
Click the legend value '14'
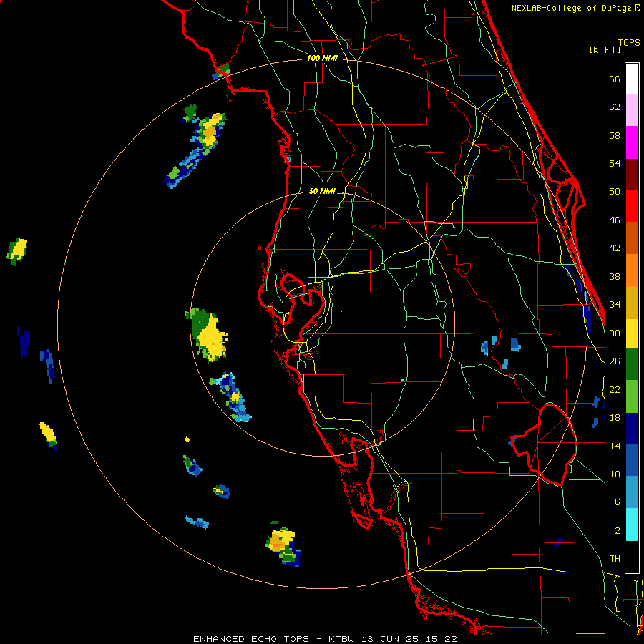tap(615, 446)
